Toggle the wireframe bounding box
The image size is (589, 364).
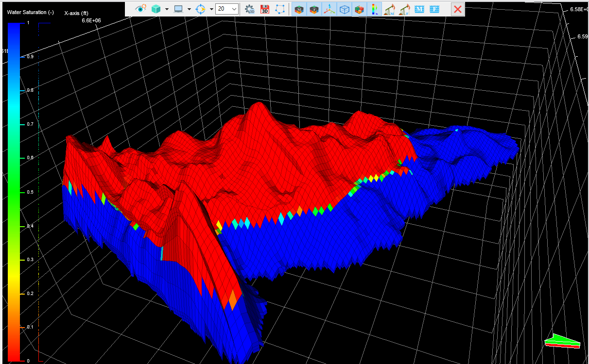tap(345, 9)
